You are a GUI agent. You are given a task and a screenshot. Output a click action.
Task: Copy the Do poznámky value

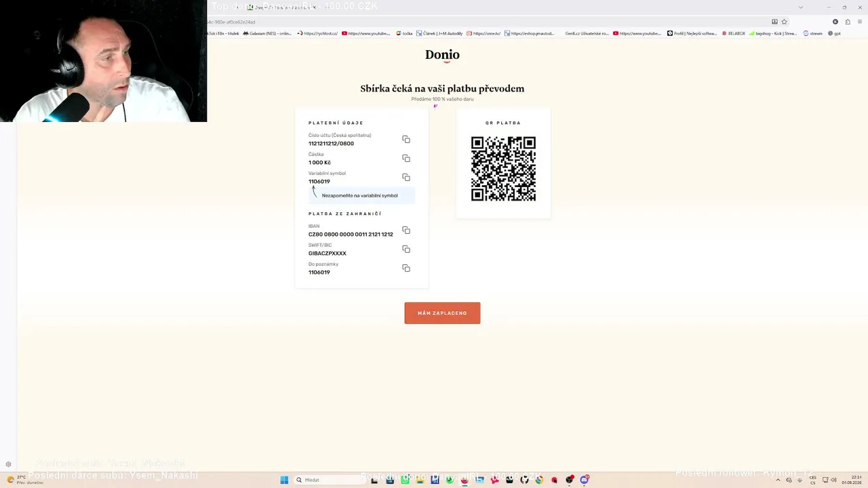tap(406, 268)
